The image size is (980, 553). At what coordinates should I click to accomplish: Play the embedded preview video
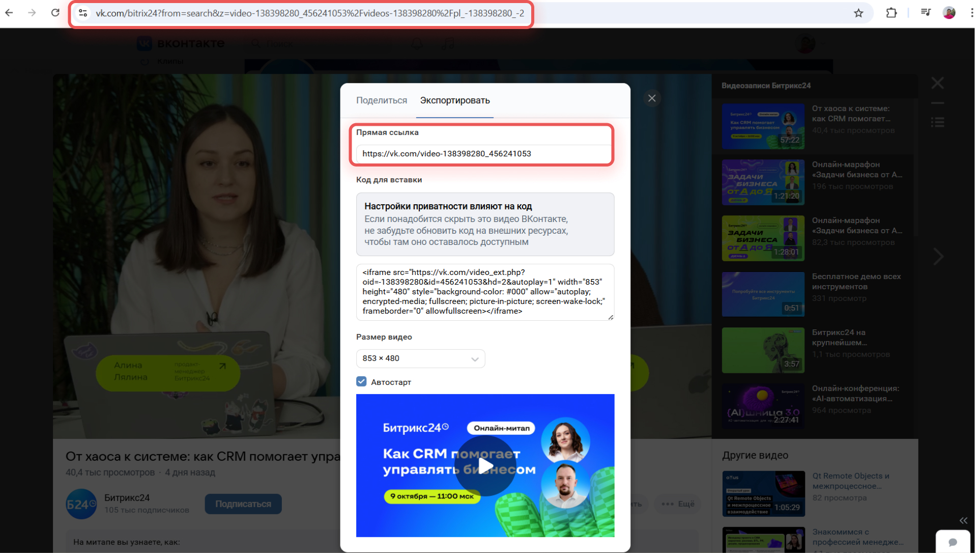click(x=485, y=465)
